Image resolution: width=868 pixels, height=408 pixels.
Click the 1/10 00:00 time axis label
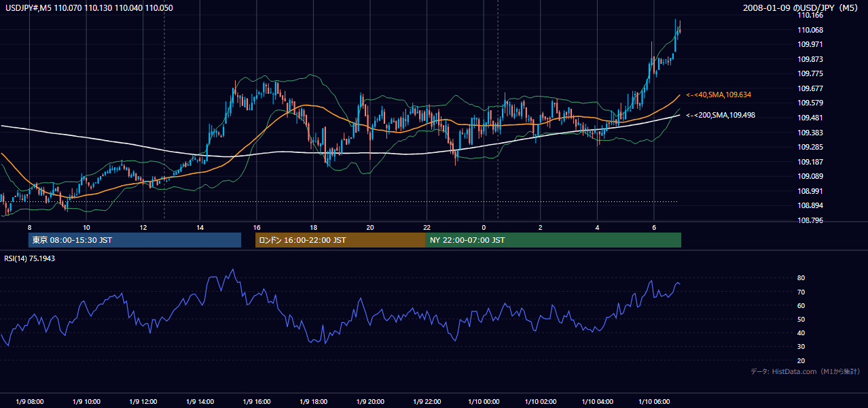[484, 402]
